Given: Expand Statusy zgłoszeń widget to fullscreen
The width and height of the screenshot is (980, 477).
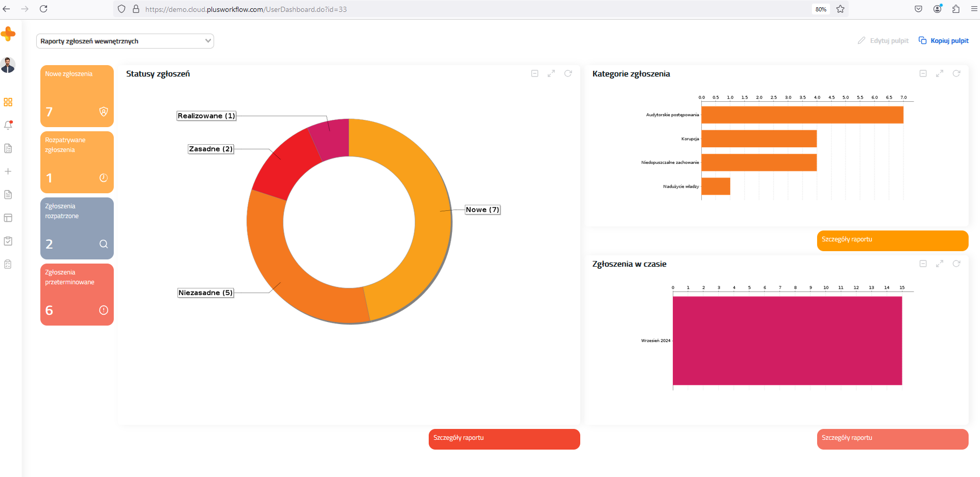Looking at the screenshot, I should coord(551,74).
